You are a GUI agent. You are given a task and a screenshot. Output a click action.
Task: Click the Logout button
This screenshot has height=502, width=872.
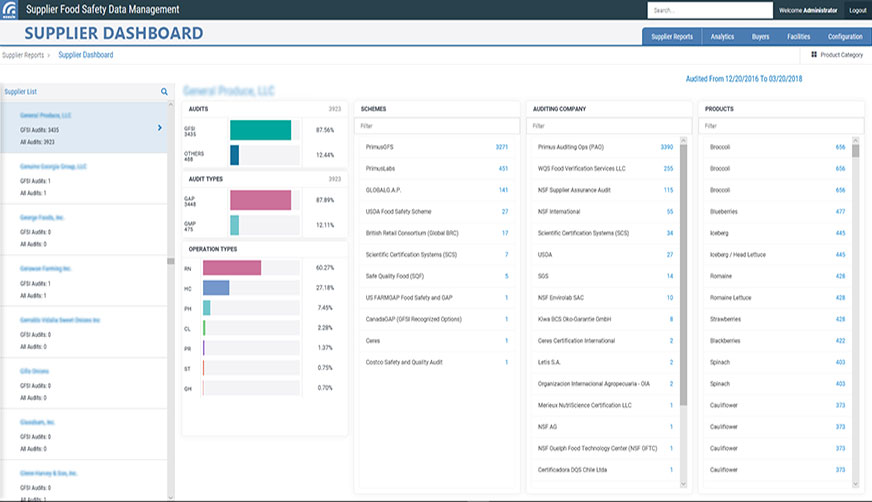tap(857, 10)
